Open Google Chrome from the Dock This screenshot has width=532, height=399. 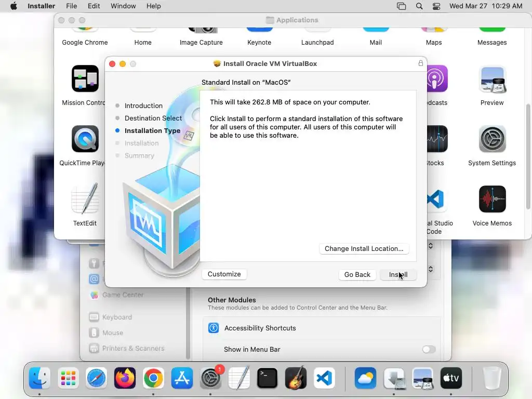tap(153, 378)
